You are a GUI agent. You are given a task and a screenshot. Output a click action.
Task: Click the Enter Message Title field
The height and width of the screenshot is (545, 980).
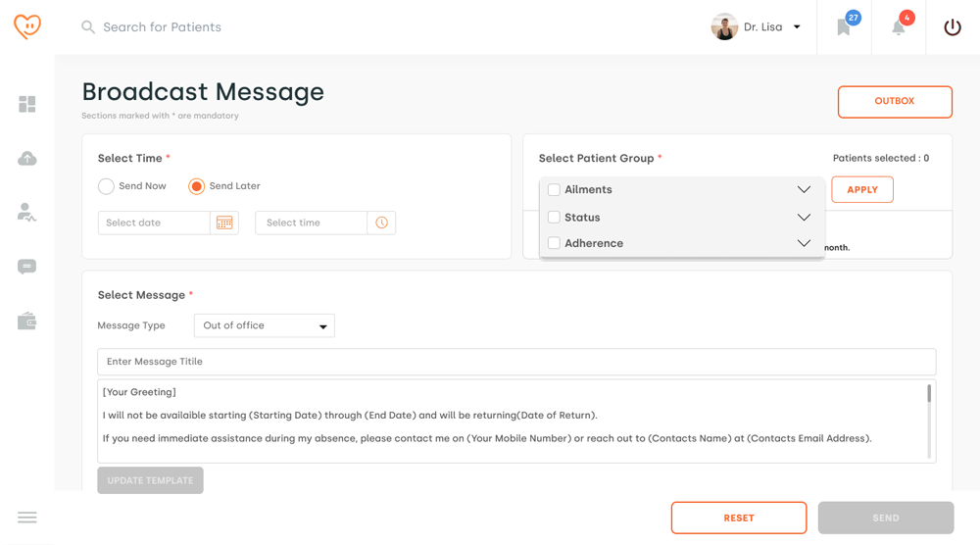[516, 362]
